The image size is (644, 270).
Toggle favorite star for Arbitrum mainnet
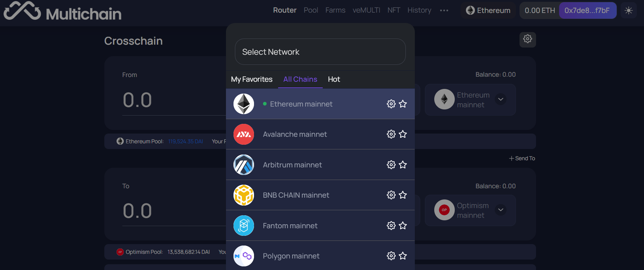click(403, 165)
